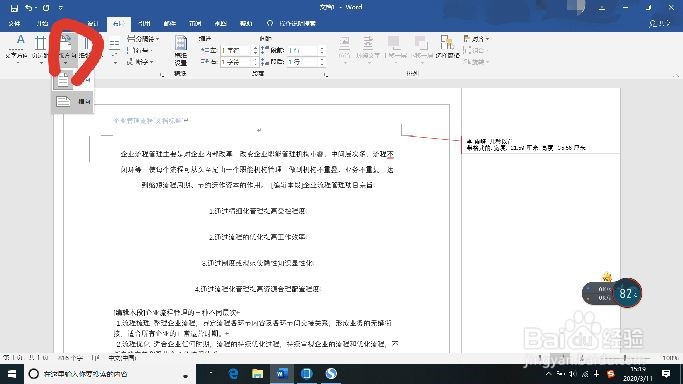683x384 pixels.
Task: Repeat the last action with redo icon
Action: coord(46,8)
